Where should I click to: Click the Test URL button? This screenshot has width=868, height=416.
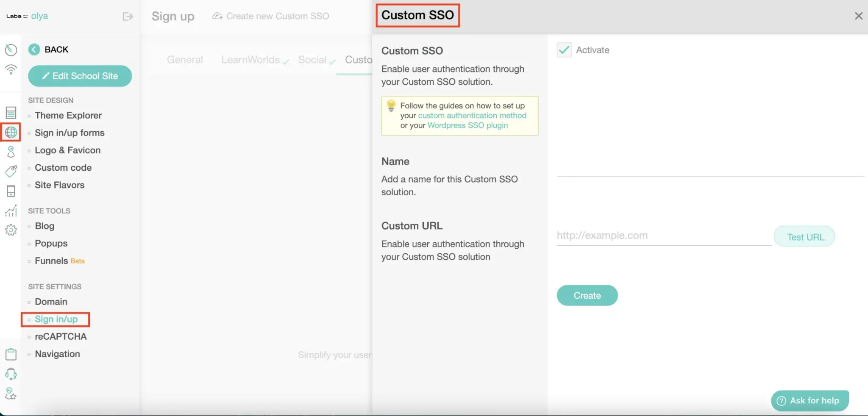point(804,236)
